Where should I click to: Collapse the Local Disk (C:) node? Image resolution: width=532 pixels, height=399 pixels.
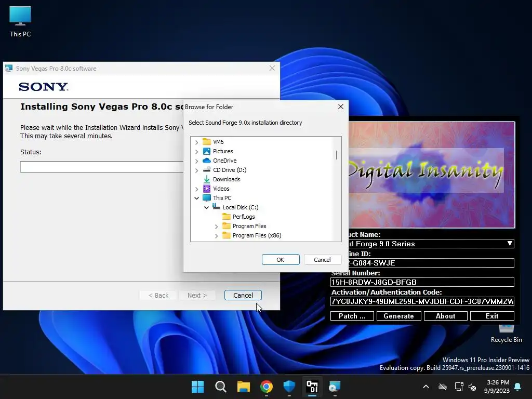point(206,207)
